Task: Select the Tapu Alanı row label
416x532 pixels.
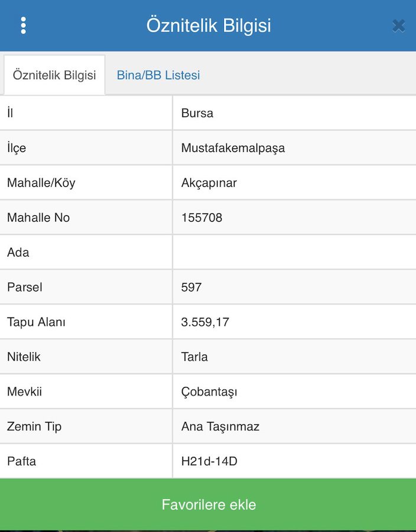Action: tap(36, 322)
